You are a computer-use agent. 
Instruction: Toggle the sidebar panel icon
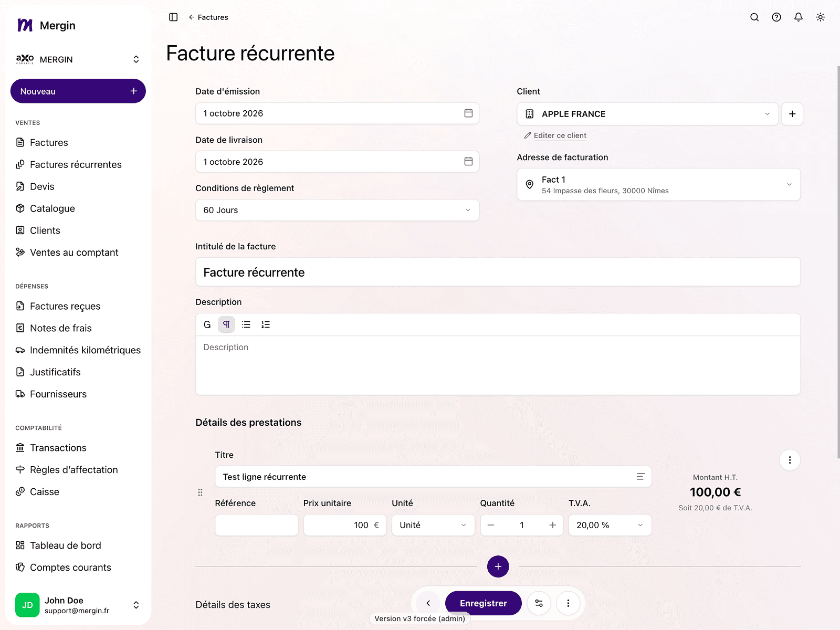[x=173, y=17]
